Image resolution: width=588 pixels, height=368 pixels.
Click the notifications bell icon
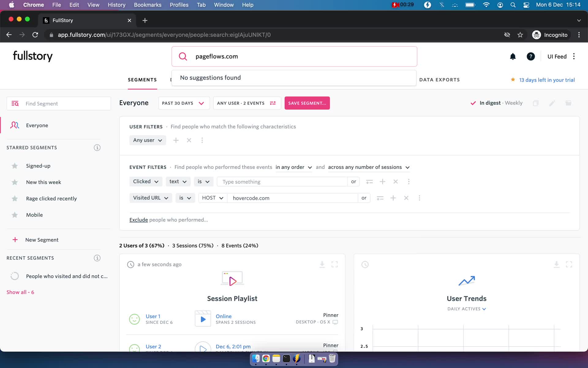513,56
